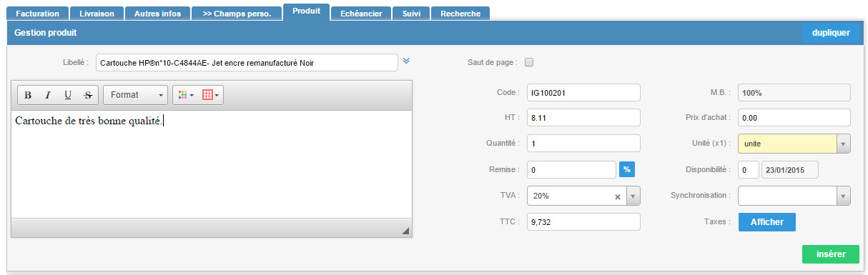Click the Afficher taxes button
The width and height of the screenshot is (868, 275).
[766, 222]
